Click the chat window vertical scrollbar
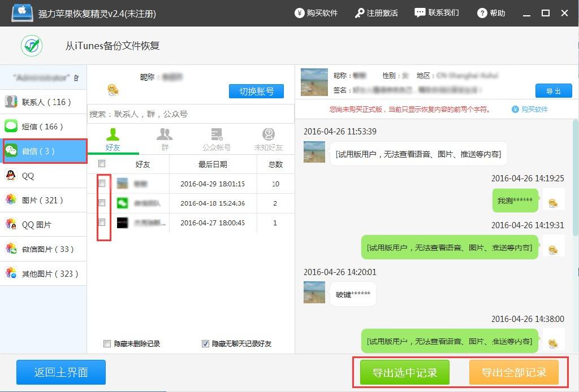 pyautogui.click(x=575, y=177)
